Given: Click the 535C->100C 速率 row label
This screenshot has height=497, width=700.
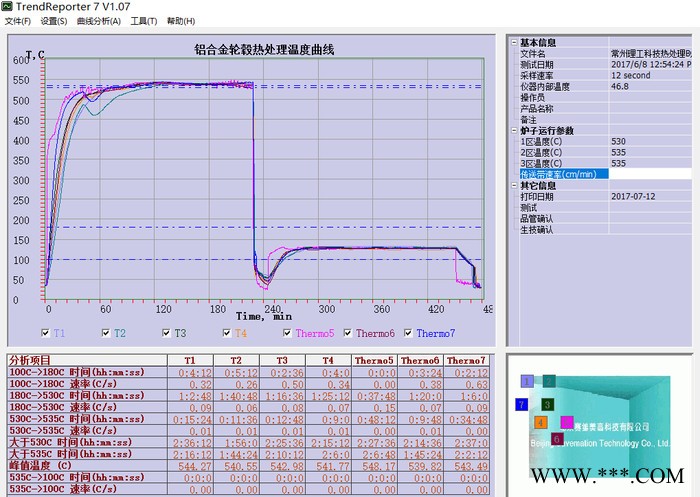Looking at the screenshot, I should click(87, 489).
